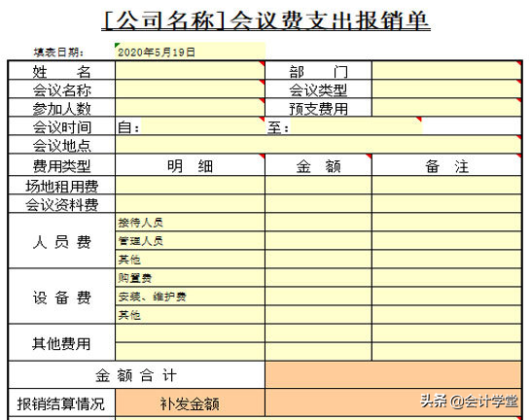The height and width of the screenshot is (420, 530).
Task: Click the input cell next to 姓名
Action: pyautogui.click(x=190, y=71)
